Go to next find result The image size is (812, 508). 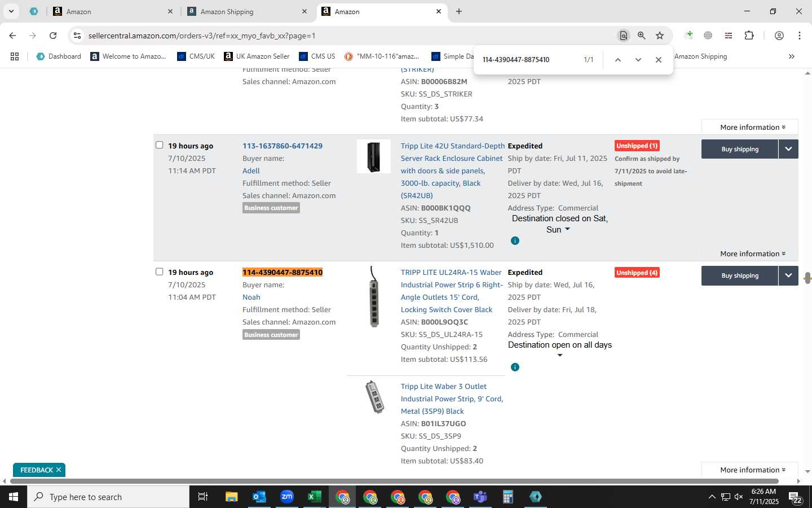(x=638, y=60)
